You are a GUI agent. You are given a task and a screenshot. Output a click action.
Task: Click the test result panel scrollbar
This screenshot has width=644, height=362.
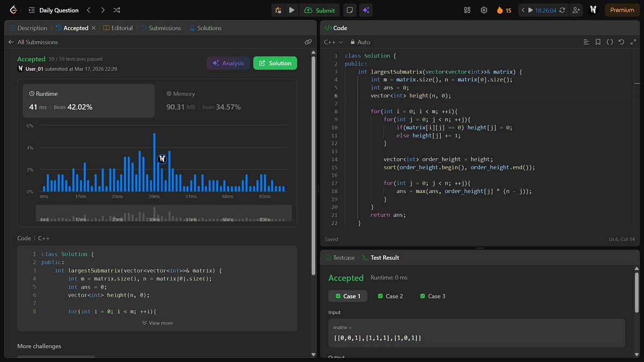pos(637,292)
